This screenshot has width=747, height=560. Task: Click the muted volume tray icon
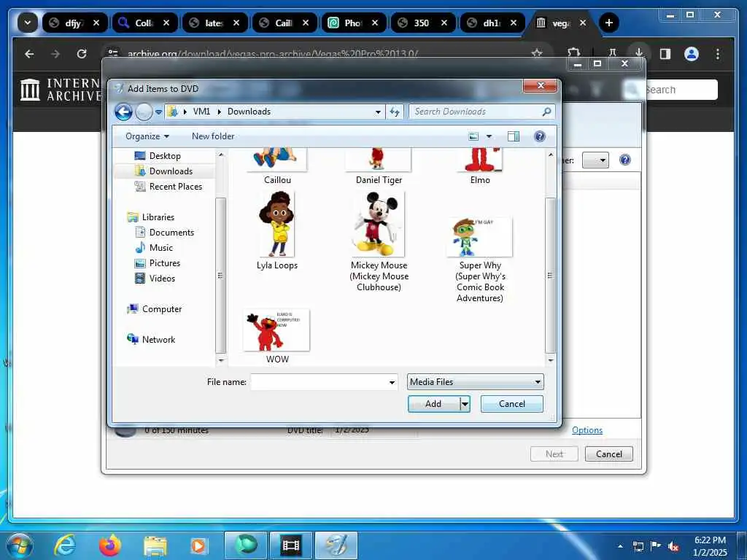click(673, 547)
